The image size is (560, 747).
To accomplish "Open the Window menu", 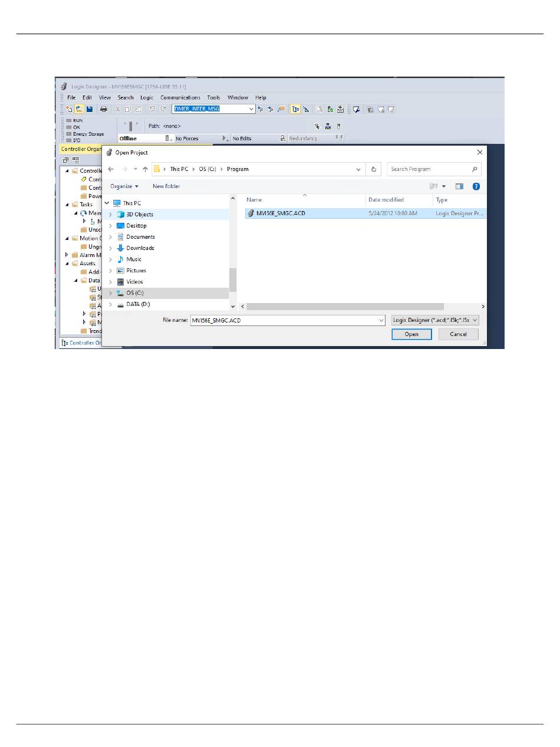I will 238,98.
